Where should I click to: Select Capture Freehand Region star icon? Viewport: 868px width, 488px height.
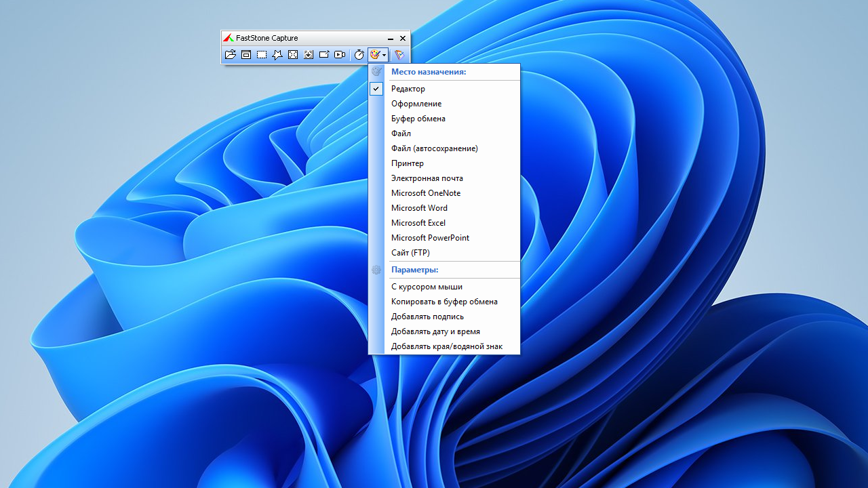pos(277,55)
